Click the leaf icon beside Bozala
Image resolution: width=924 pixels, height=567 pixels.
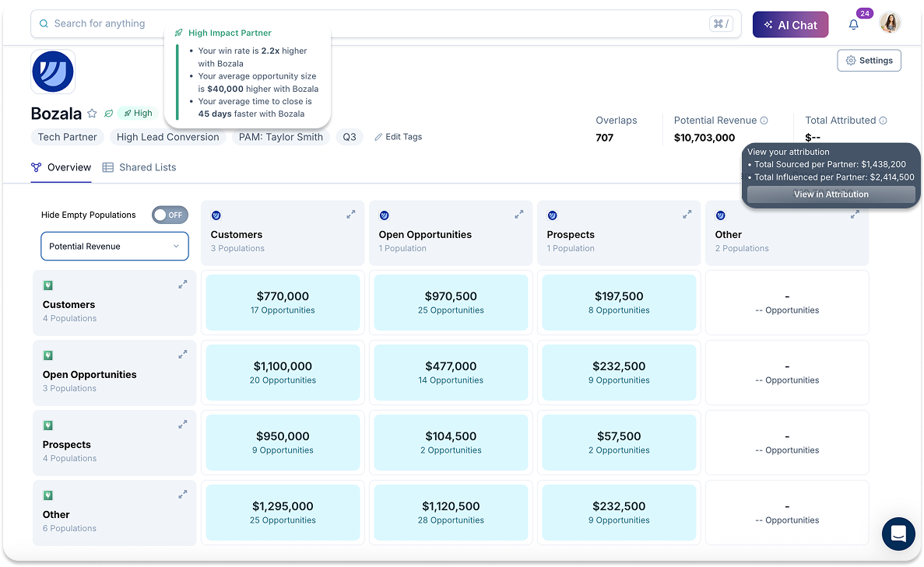[x=108, y=113]
